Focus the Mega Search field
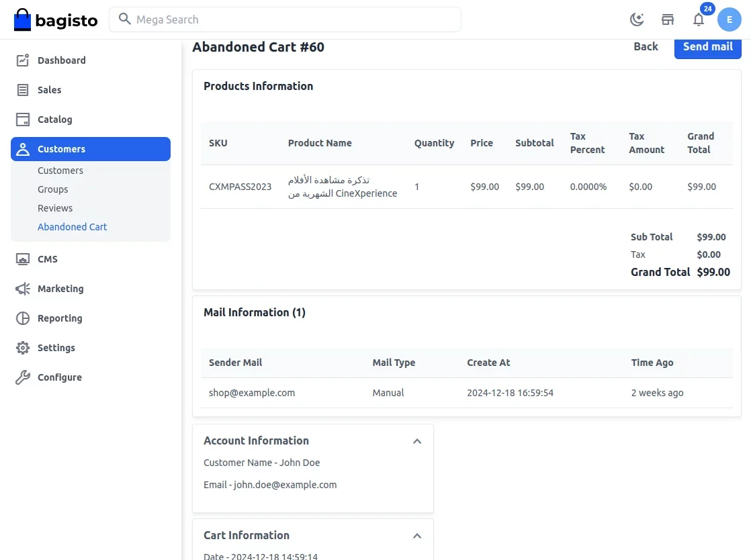 pyautogui.click(x=285, y=19)
